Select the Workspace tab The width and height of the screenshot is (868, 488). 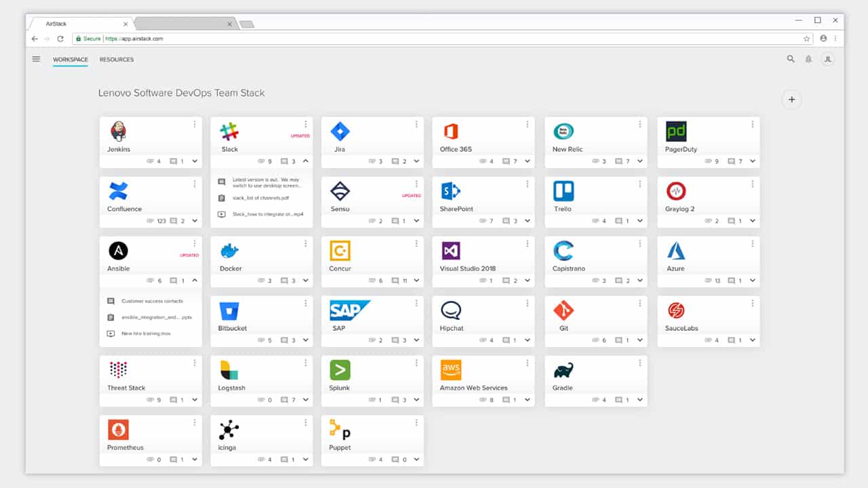(x=71, y=60)
